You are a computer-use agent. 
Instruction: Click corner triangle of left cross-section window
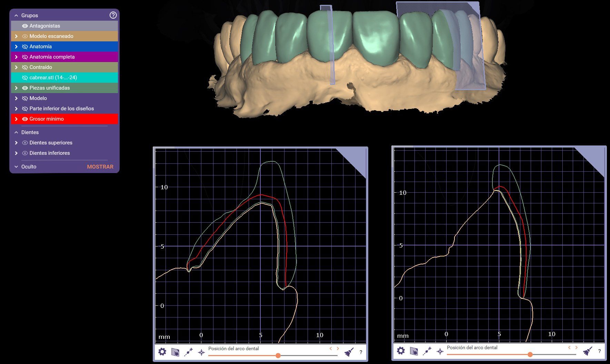(356, 158)
